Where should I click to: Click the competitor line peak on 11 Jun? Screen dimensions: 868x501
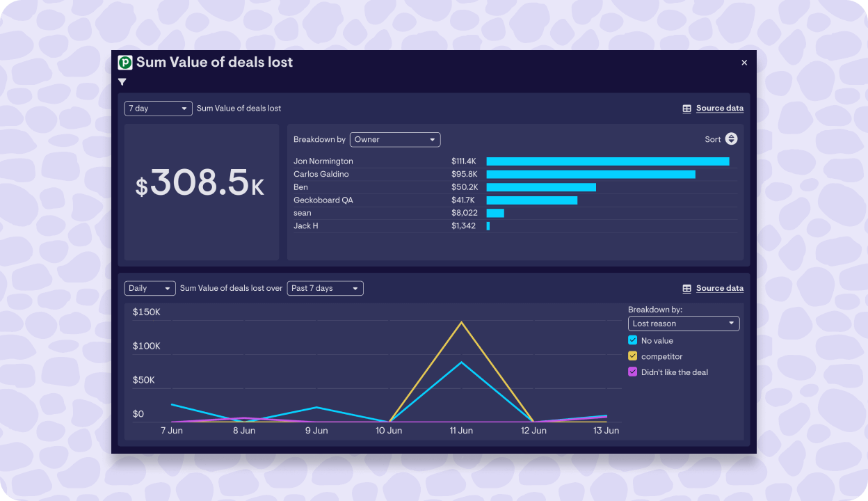(x=461, y=322)
